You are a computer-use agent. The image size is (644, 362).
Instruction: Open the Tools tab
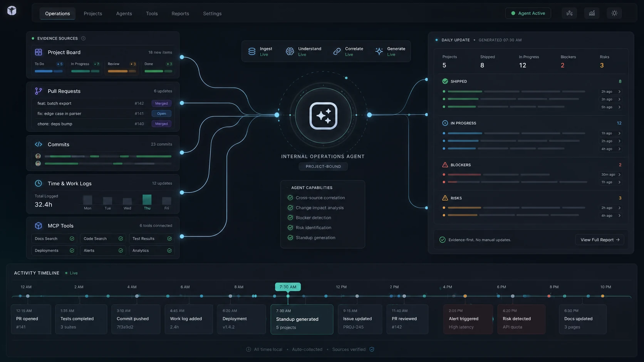coord(152,13)
